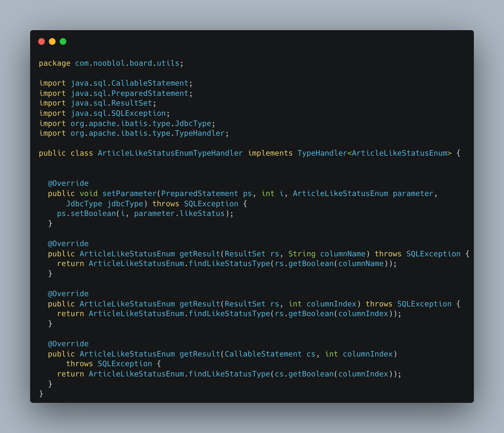Click rs.getBoolean(columnName) call
This screenshot has height=433, width=504.
331,264
